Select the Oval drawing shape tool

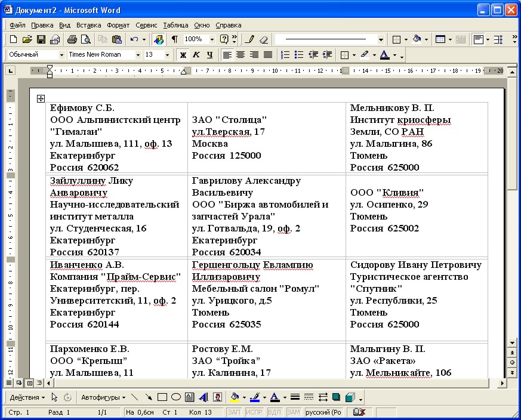click(x=176, y=397)
